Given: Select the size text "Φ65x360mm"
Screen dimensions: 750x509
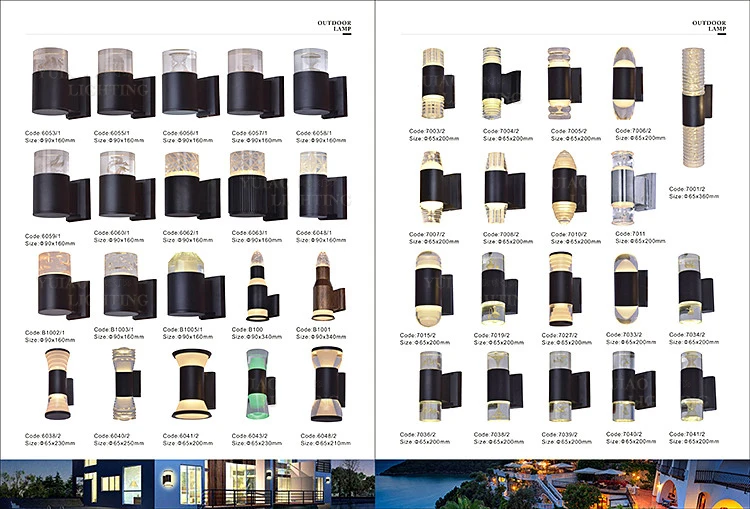Looking at the screenshot, I should coord(701,196).
